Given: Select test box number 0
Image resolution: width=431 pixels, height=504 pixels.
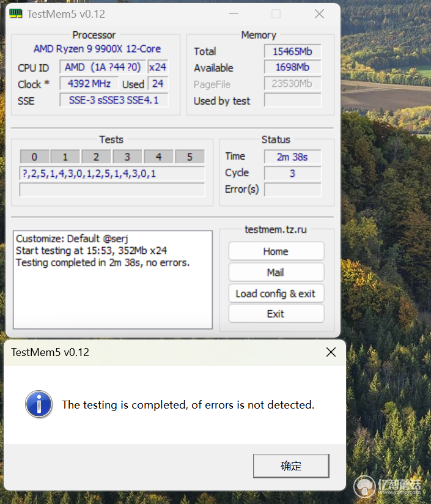Looking at the screenshot, I should click(x=34, y=157).
